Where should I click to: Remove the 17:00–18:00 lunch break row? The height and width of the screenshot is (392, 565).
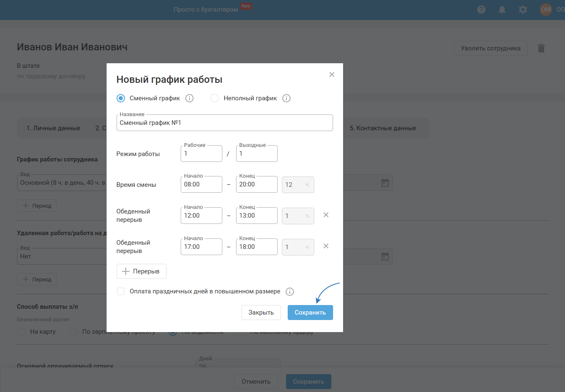326,246
